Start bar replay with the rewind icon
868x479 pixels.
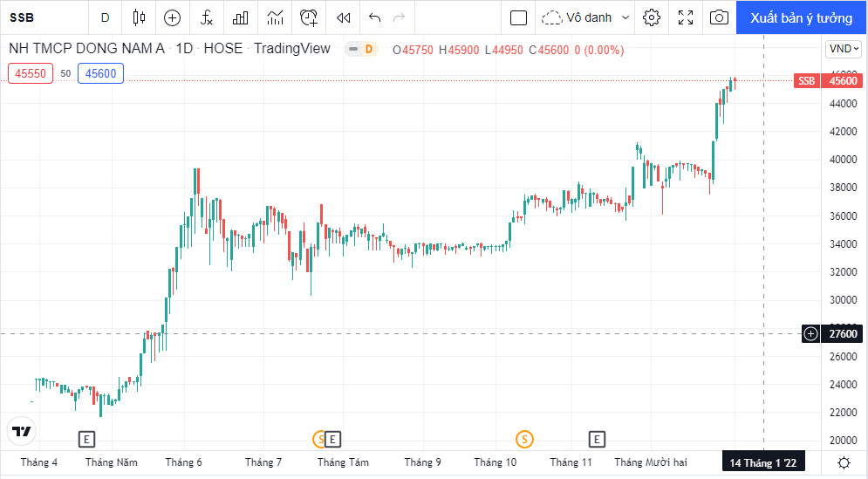tap(344, 17)
